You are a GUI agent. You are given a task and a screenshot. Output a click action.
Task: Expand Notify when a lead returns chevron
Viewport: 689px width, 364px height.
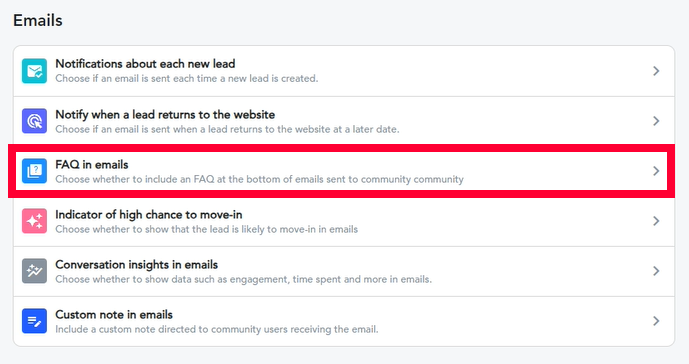click(656, 121)
